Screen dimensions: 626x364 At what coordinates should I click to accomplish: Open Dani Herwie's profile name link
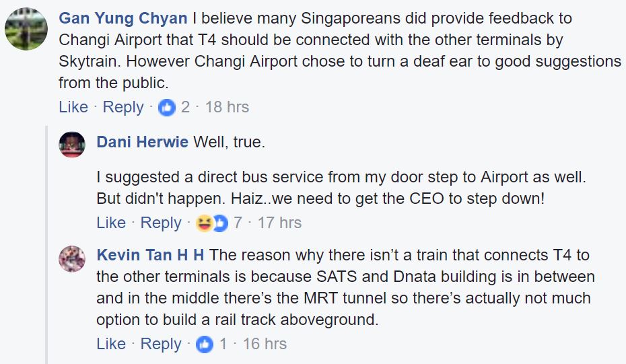click(x=142, y=142)
